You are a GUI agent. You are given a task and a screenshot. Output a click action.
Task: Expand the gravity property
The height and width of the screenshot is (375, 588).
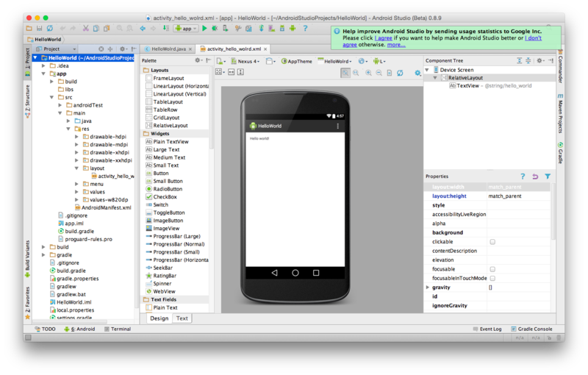point(428,287)
